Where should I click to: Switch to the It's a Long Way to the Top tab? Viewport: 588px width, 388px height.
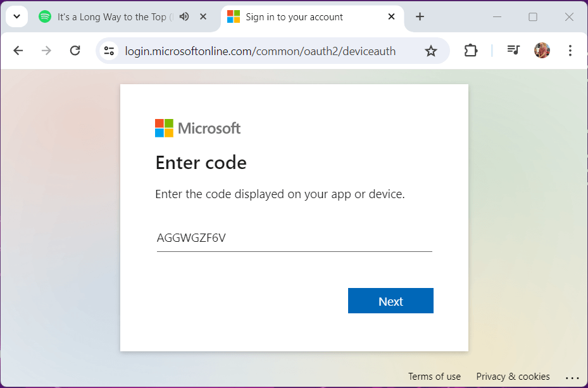(111, 17)
